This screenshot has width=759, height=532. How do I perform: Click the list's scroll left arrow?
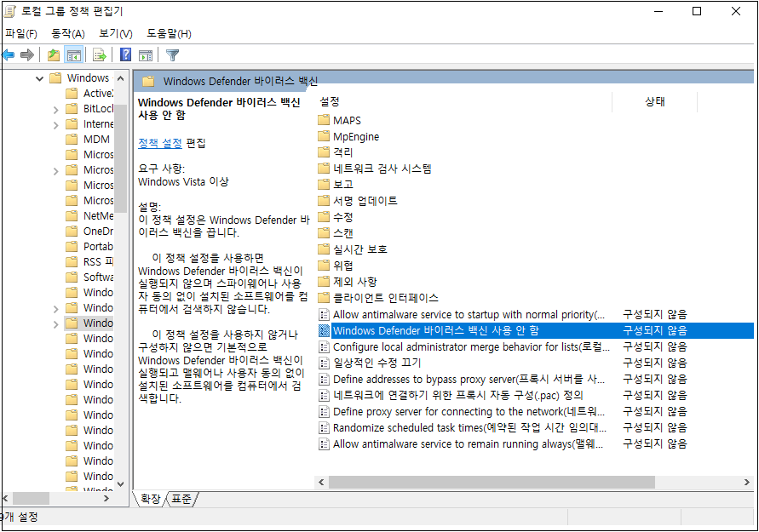[x=321, y=482]
